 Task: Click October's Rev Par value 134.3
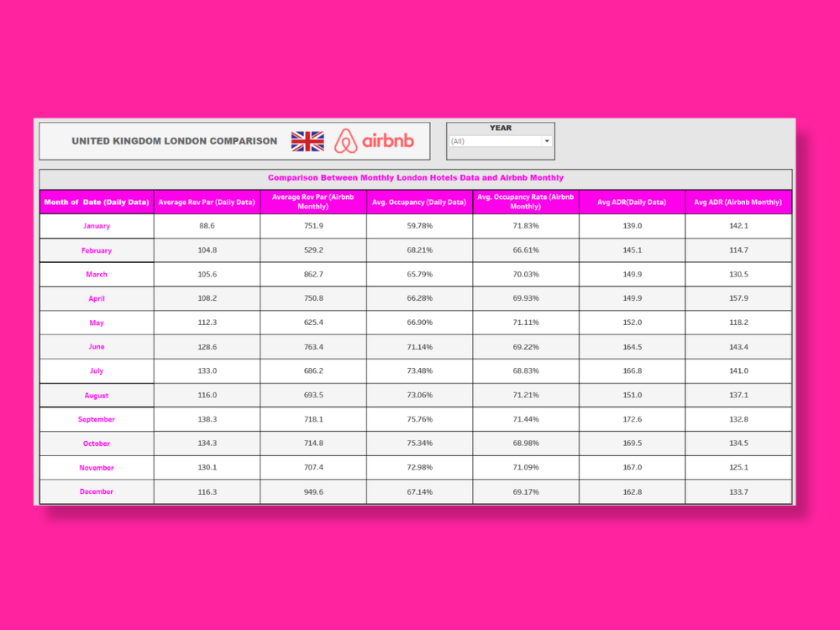pos(207,444)
